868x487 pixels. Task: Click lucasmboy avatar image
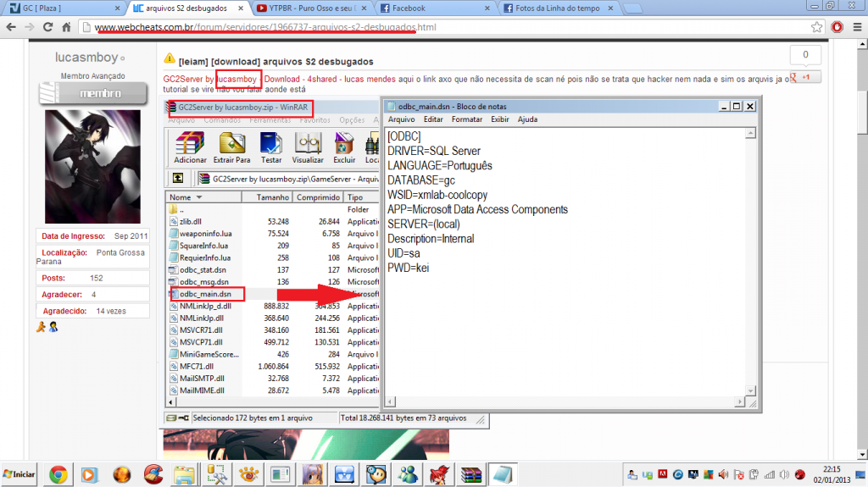[x=92, y=167]
